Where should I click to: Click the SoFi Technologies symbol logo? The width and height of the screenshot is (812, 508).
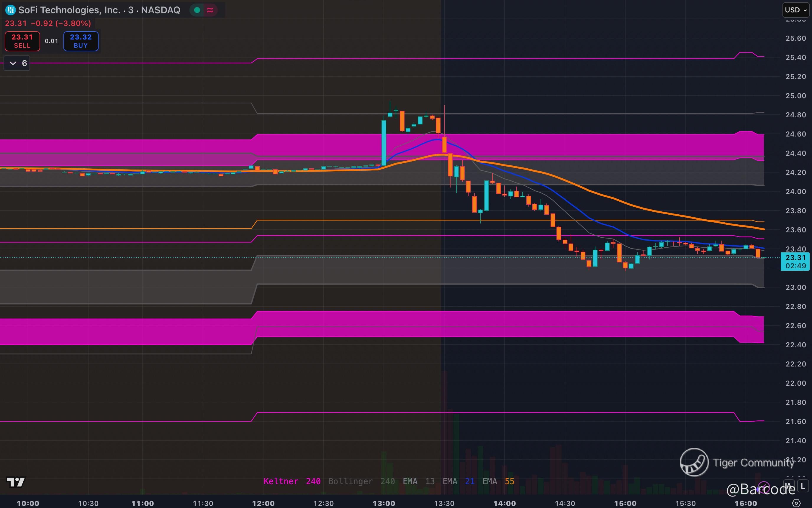tap(10, 10)
